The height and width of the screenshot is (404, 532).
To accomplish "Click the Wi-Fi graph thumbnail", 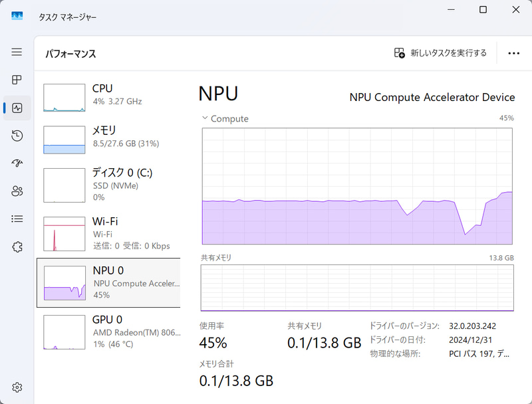I will (64, 234).
